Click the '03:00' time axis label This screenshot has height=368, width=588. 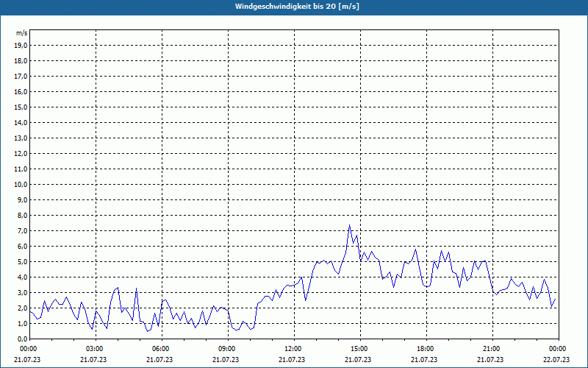96,349
